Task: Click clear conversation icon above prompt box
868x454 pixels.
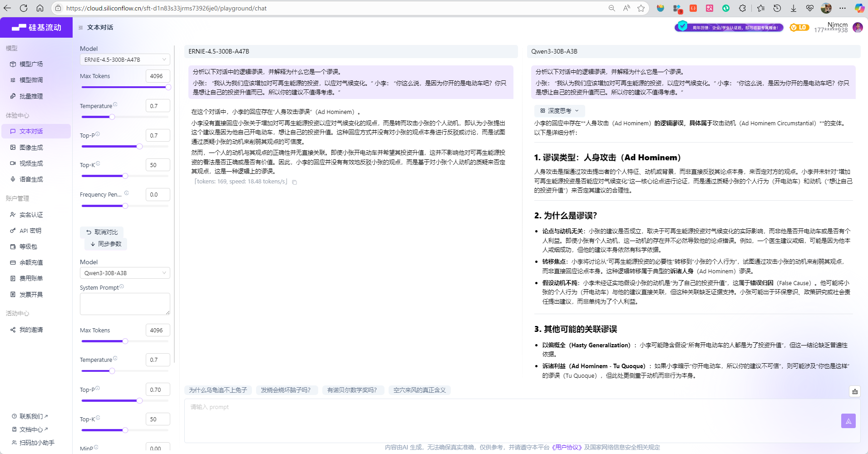Action: pos(855,391)
